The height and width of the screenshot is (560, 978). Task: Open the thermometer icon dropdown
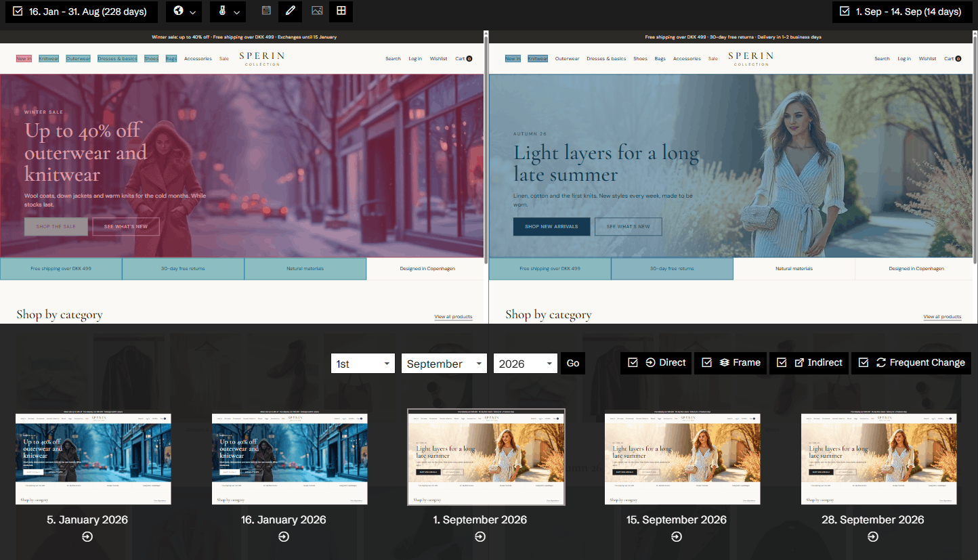pos(228,12)
